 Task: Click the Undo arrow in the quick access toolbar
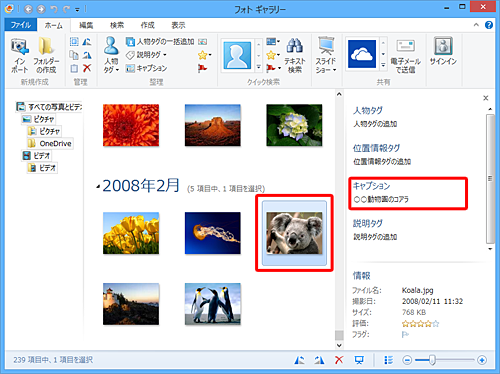(x=54, y=9)
